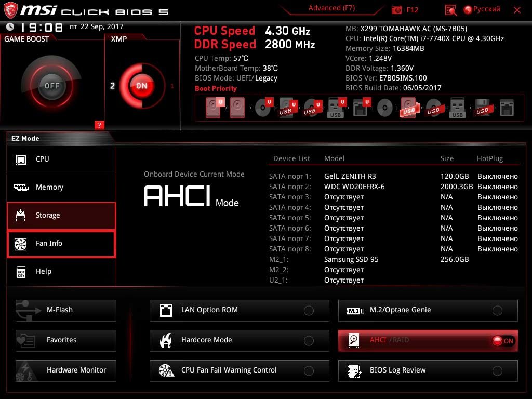Click the BIOS Mode UEFI/Legacy text
Screen dimensions: 532x399
point(236,78)
